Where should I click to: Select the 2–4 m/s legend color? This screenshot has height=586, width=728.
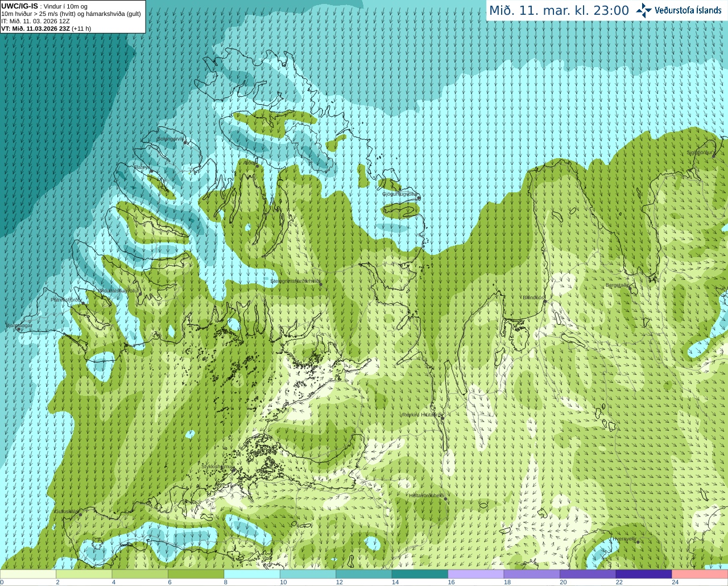point(84,574)
